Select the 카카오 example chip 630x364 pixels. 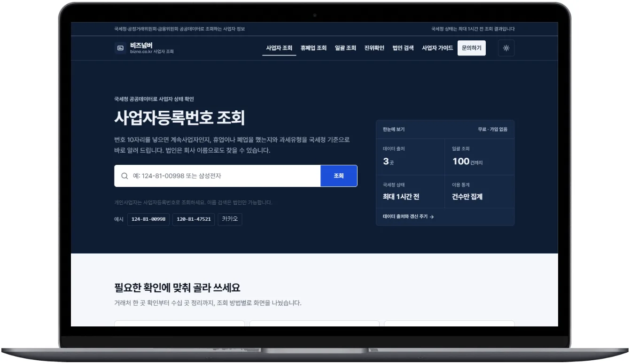pos(230,219)
